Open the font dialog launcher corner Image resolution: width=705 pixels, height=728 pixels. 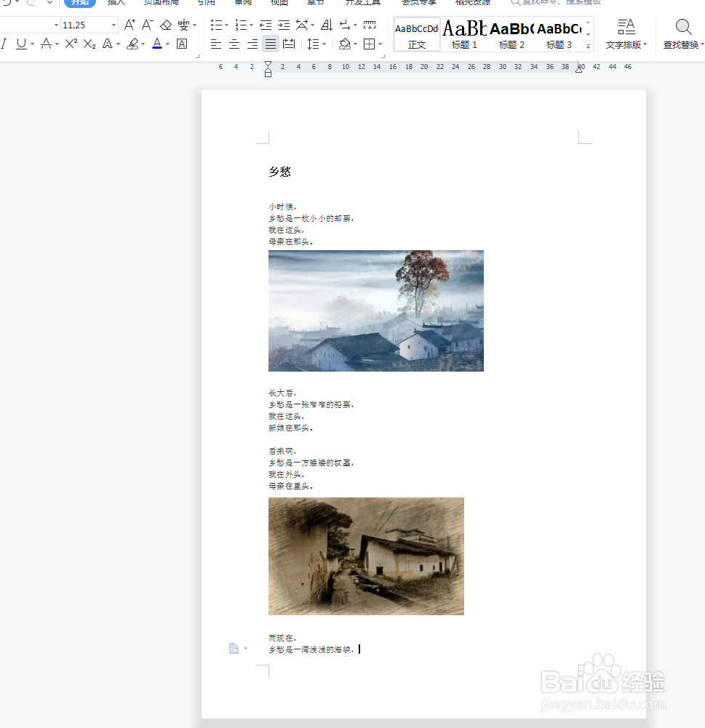197,57
